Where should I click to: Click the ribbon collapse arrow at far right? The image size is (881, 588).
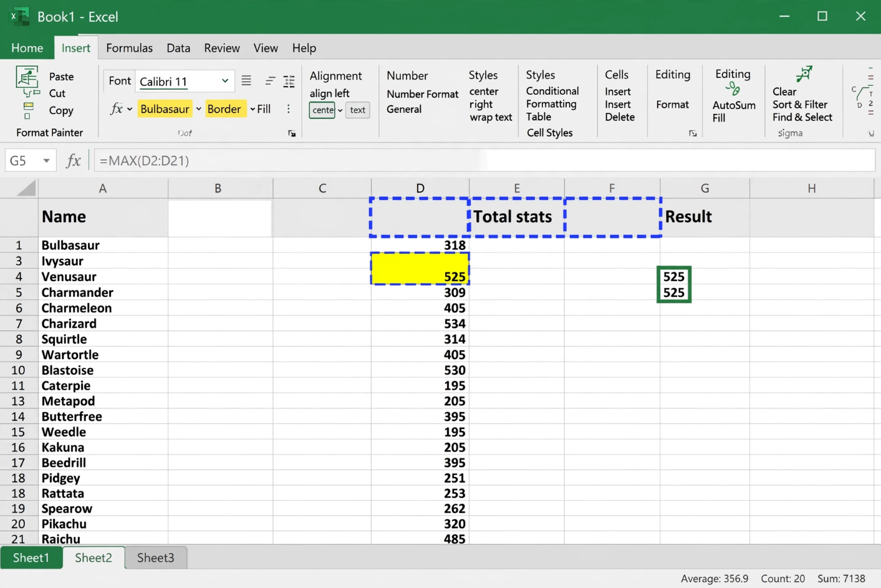pos(871,133)
